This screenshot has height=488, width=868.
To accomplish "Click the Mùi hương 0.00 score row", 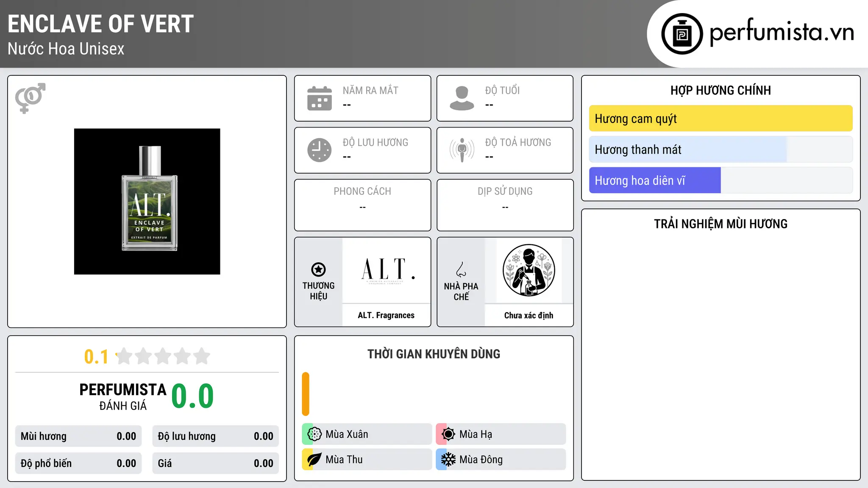I will point(78,436).
